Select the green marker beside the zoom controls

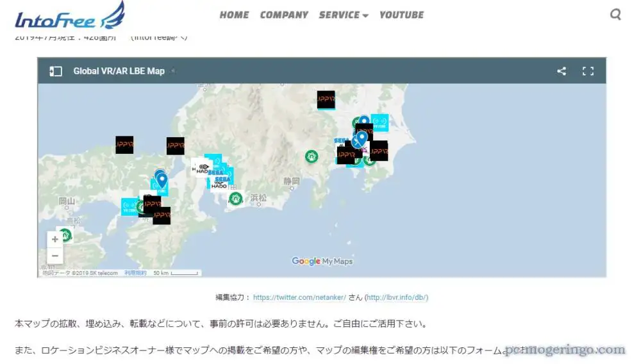pyautogui.click(x=65, y=235)
